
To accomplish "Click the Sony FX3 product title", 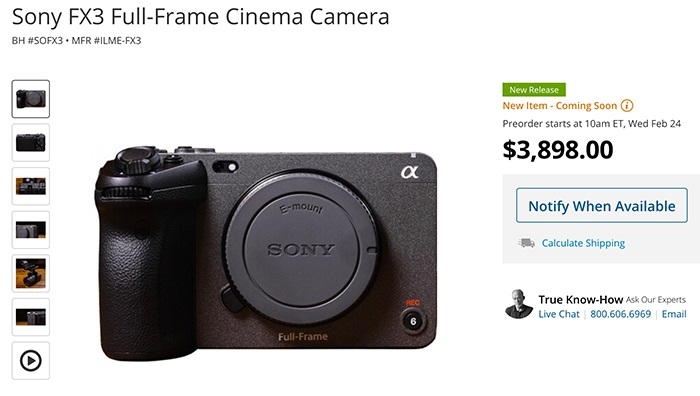I will click(200, 17).
